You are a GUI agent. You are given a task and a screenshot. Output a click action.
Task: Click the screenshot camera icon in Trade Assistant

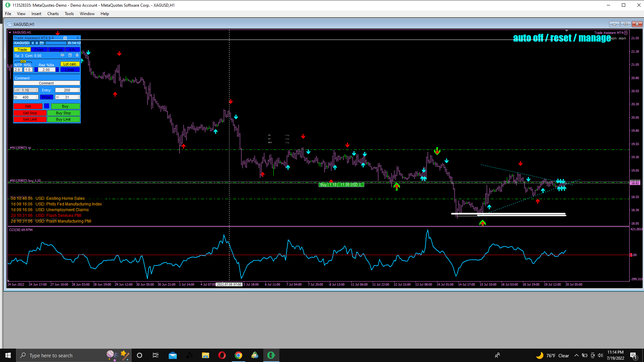point(65,38)
